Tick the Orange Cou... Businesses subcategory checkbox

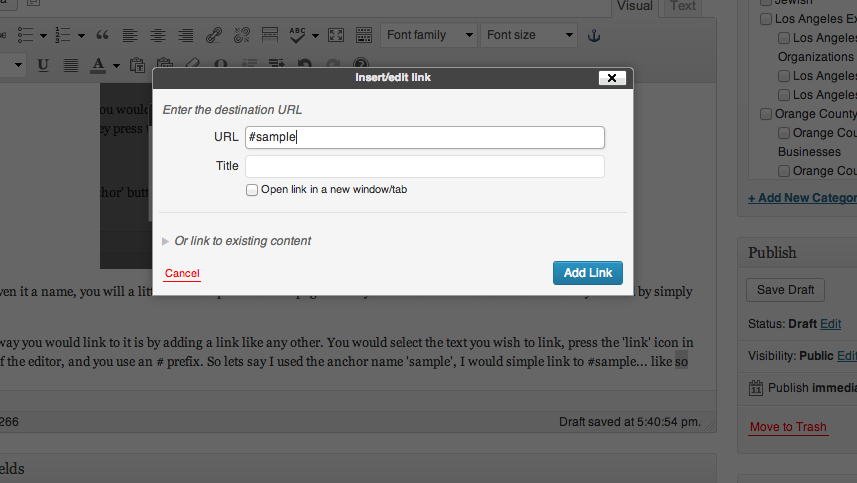[x=784, y=133]
